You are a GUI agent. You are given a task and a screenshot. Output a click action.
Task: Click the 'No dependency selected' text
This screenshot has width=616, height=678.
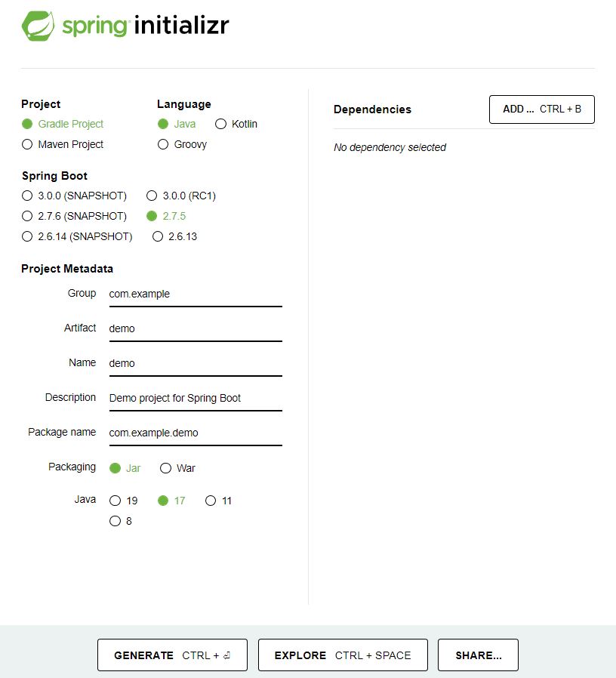tap(390, 147)
